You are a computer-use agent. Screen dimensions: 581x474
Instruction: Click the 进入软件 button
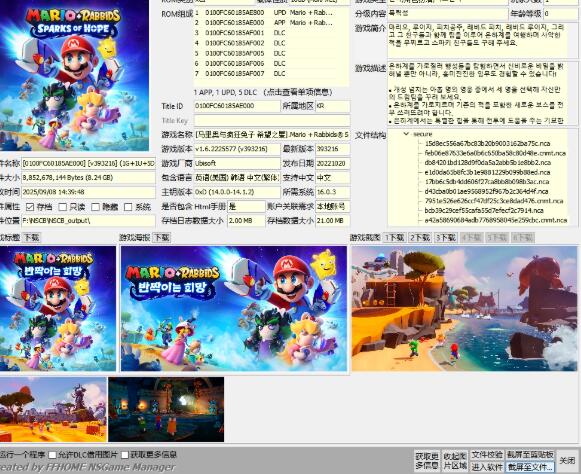pyautogui.click(x=487, y=467)
